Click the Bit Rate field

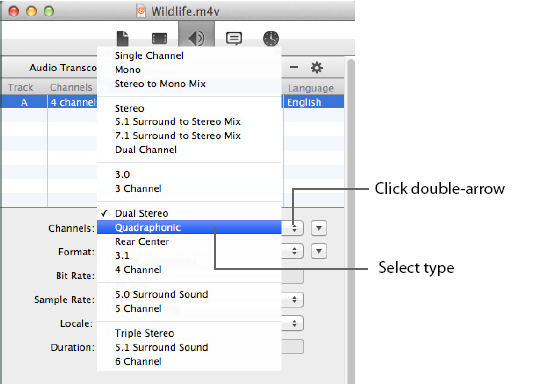pyautogui.click(x=293, y=276)
